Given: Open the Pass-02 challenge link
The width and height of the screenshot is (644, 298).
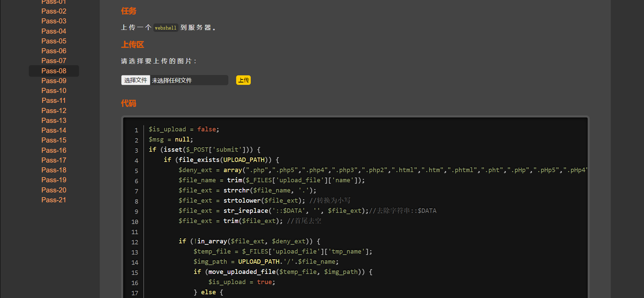Looking at the screenshot, I should point(54,11).
